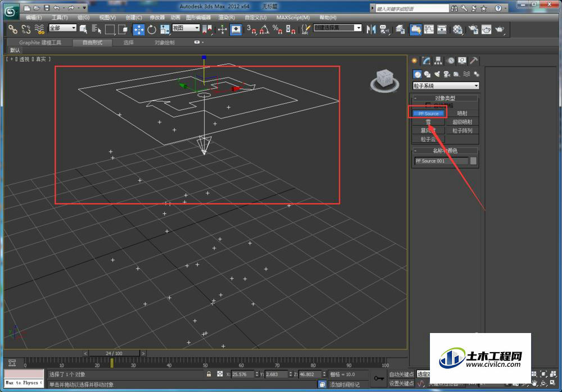Toggle Keyboard Shortcut Override button
The width and height of the screenshot is (562, 392).
tap(235, 29)
